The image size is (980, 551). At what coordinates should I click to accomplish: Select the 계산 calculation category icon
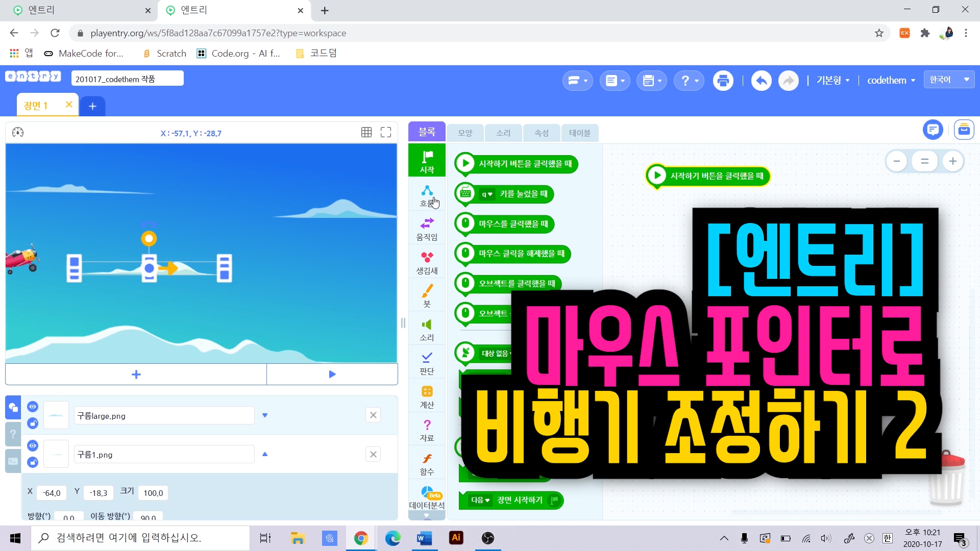(x=427, y=397)
